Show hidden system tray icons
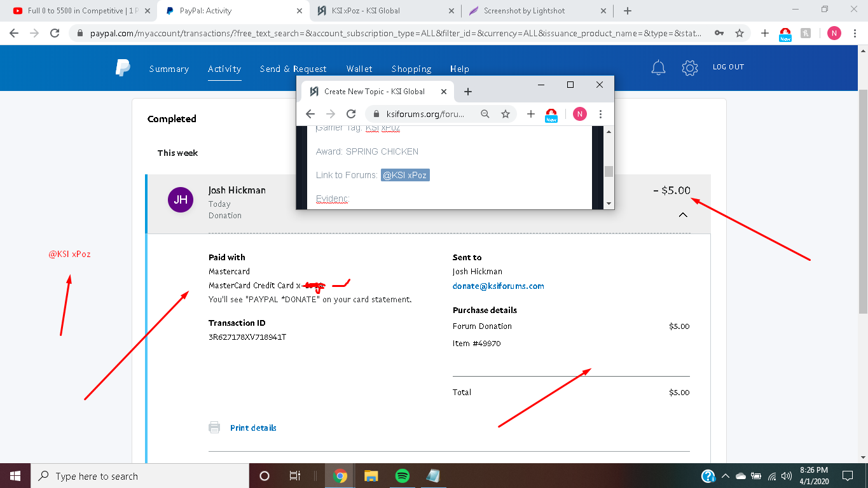The width and height of the screenshot is (868, 488). pyautogui.click(x=725, y=476)
